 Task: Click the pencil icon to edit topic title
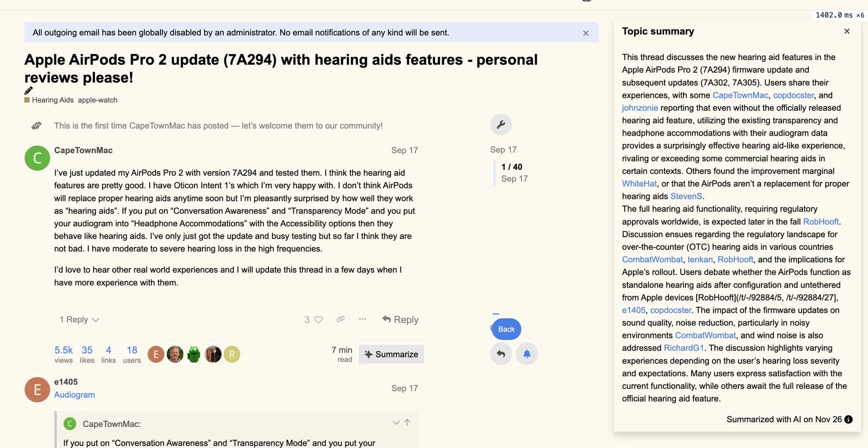[28, 90]
